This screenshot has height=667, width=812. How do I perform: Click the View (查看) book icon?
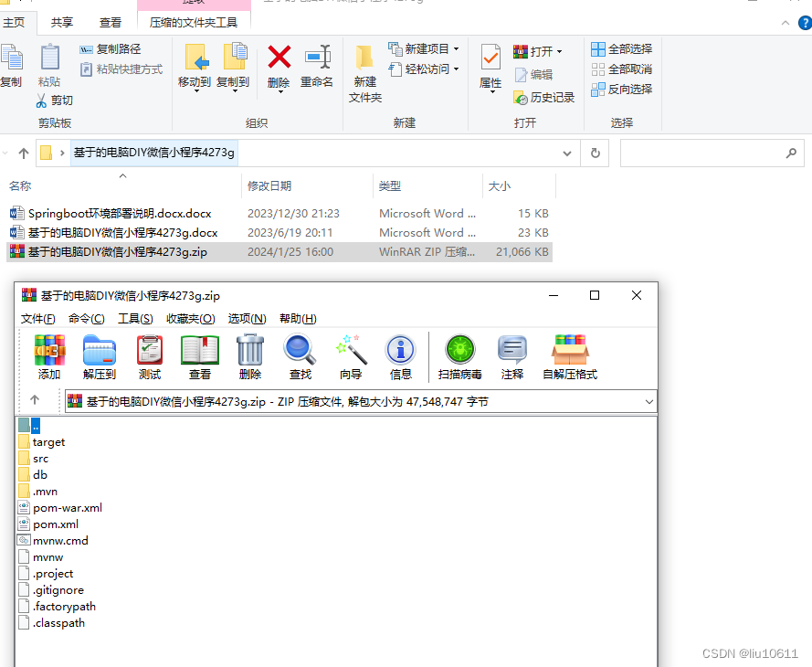coord(200,350)
